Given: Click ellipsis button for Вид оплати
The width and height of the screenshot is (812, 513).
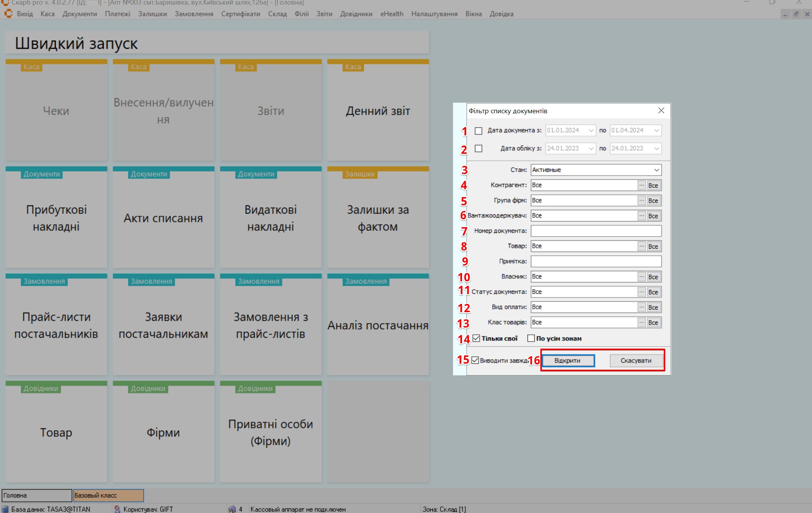Looking at the screenshot, I should tap(642, 307).
